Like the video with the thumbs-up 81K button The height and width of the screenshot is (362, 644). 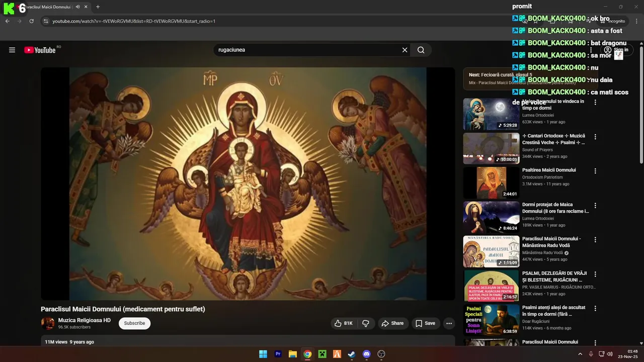[344, 323]
